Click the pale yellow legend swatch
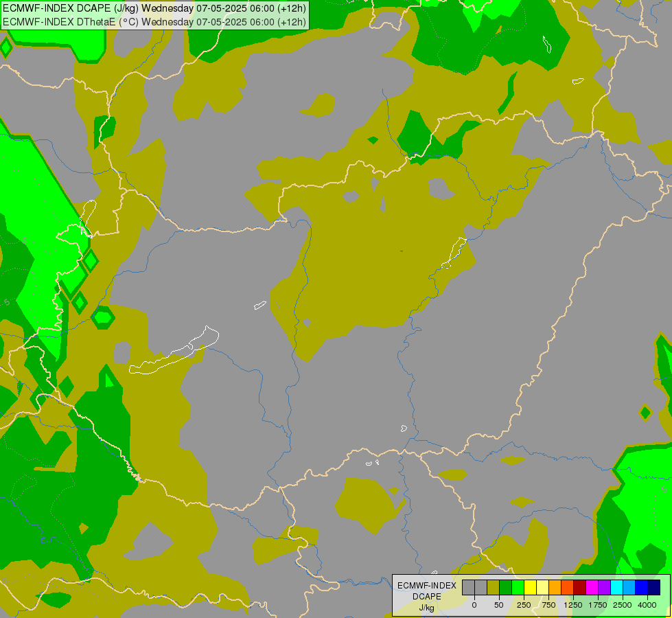Viewport: 672px width, 618px height. pyautogui.click(x=542, y=587)
